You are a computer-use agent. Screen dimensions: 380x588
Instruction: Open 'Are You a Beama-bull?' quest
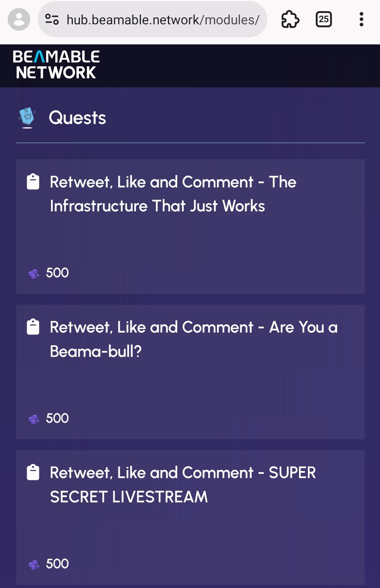click(x=194, y=339)
